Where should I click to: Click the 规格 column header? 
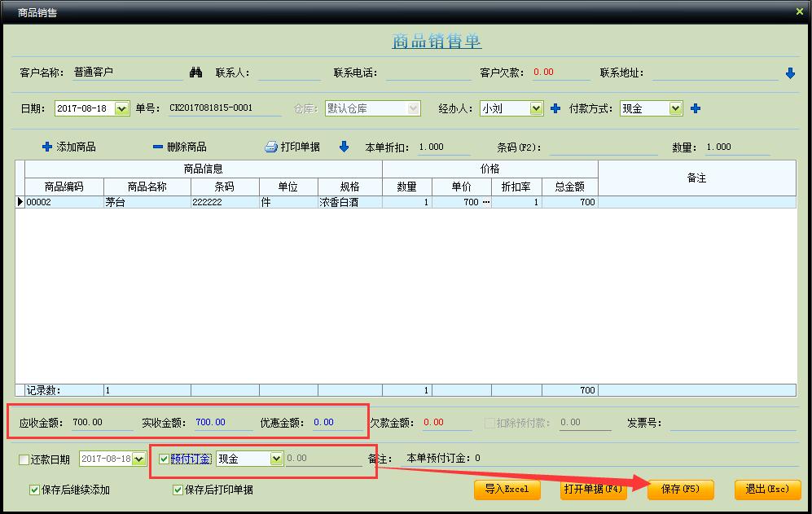point(350,187)
